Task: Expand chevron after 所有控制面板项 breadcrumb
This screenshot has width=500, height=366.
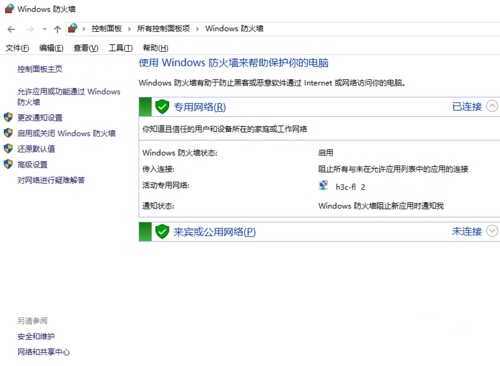Action: coord(197,29)
